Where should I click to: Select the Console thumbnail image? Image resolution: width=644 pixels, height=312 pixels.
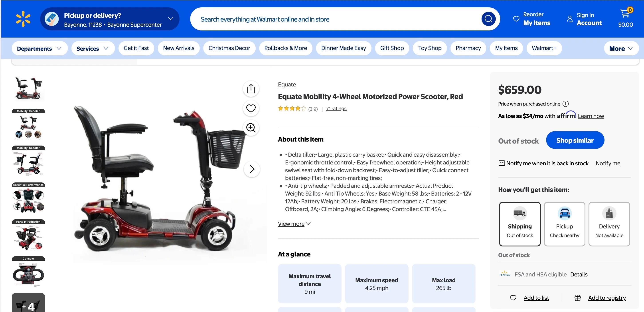[x=28, y=271]
